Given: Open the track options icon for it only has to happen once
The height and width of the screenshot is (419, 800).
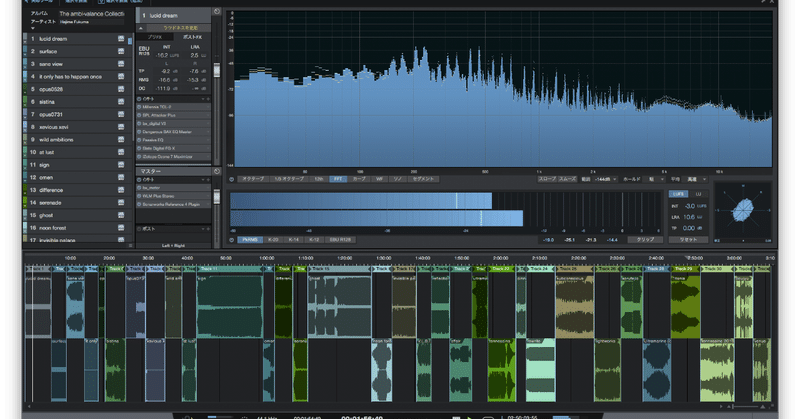Looking at the screenshot, I should click(x=121, y=77).
